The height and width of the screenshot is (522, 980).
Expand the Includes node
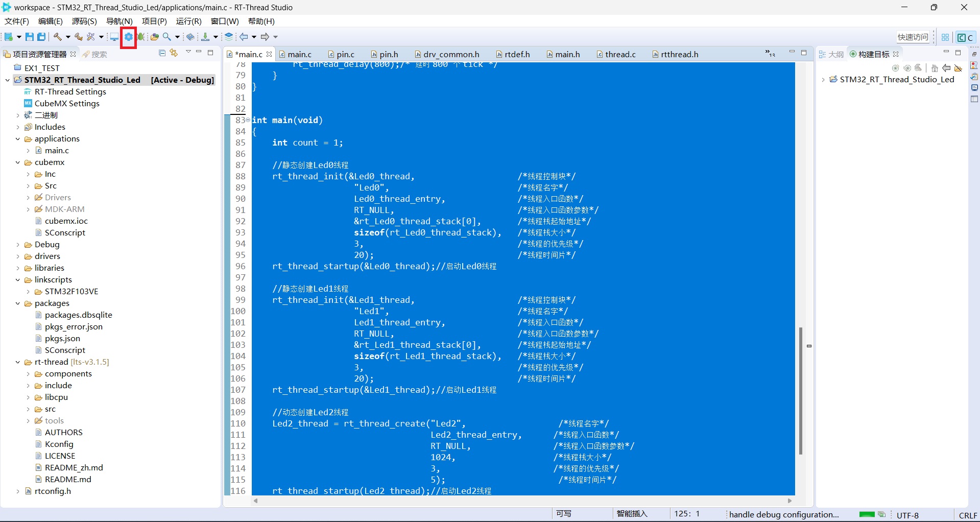point(18,127)
